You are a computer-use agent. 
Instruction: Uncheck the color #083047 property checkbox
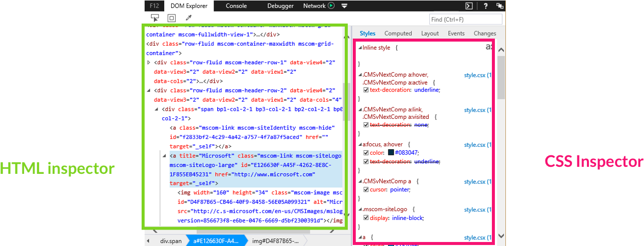366,152
